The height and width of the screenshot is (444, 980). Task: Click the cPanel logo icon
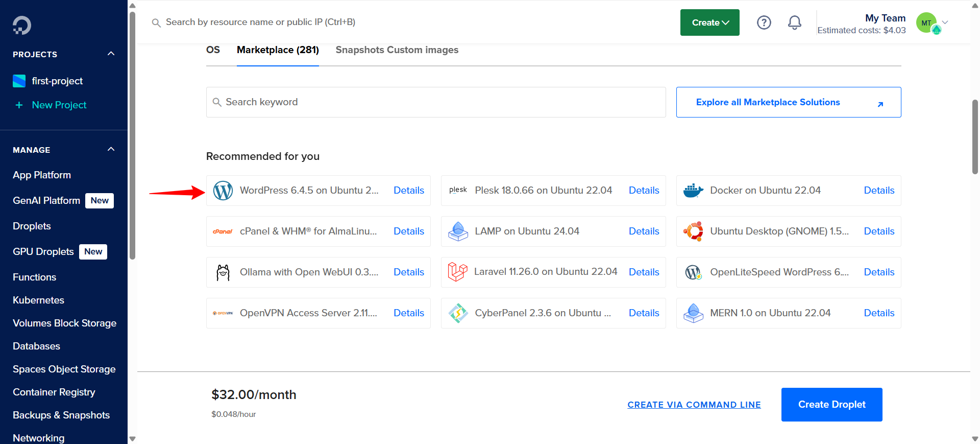[x=223, y=231]
